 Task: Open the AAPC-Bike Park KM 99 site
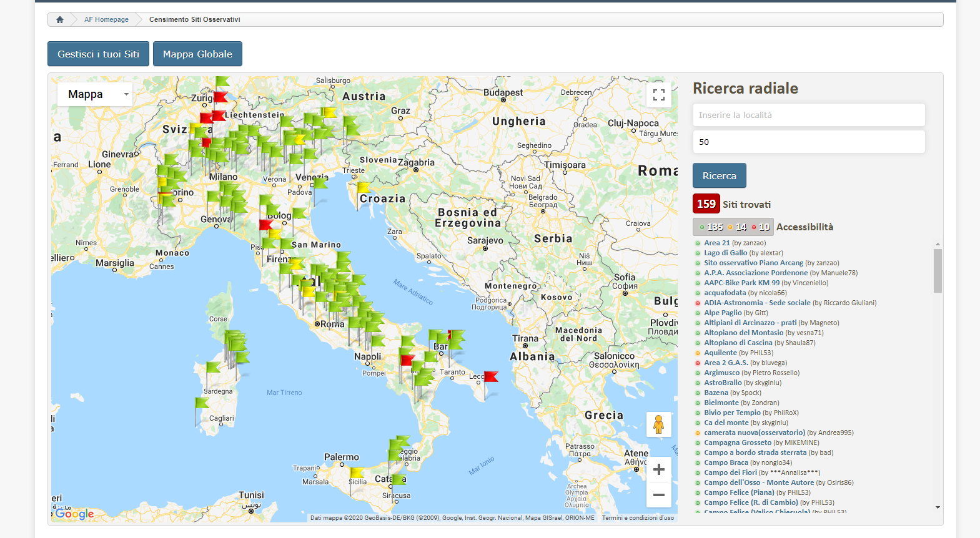(x=742, y=283)
